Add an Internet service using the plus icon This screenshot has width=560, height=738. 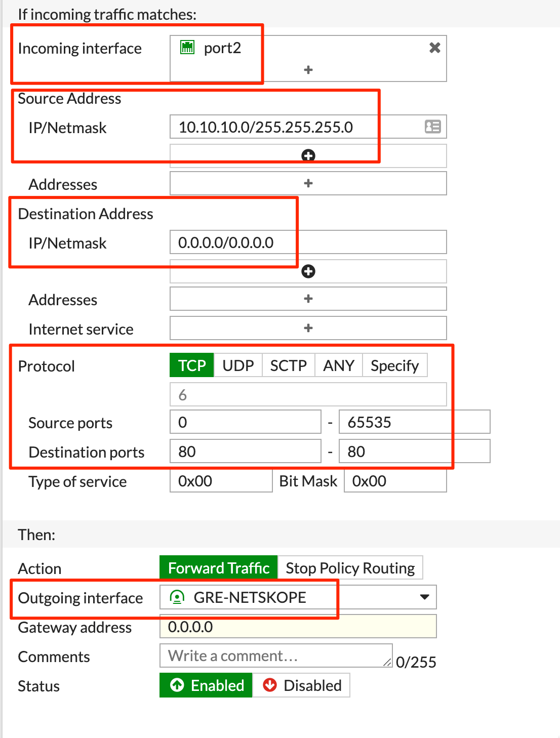tap(308, 328)
